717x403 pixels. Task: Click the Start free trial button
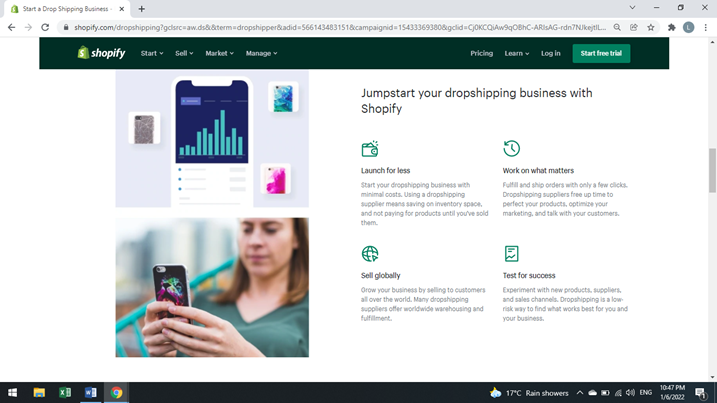601,54
